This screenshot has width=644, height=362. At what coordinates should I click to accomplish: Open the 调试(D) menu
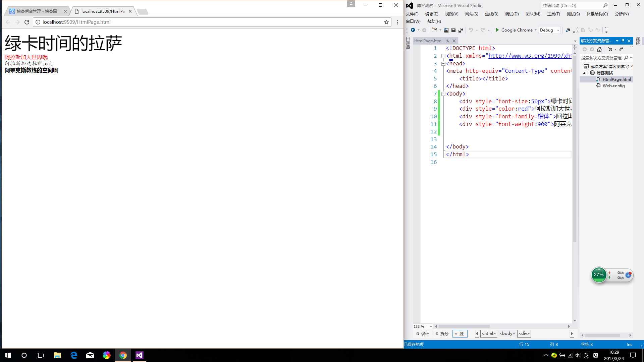coord(512,14)
